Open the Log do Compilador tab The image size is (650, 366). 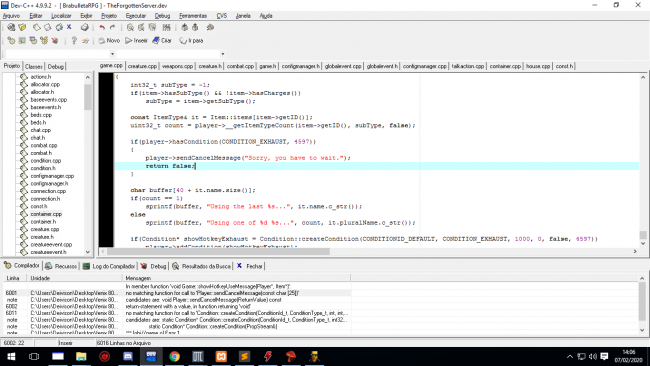(x=109, y=266)
